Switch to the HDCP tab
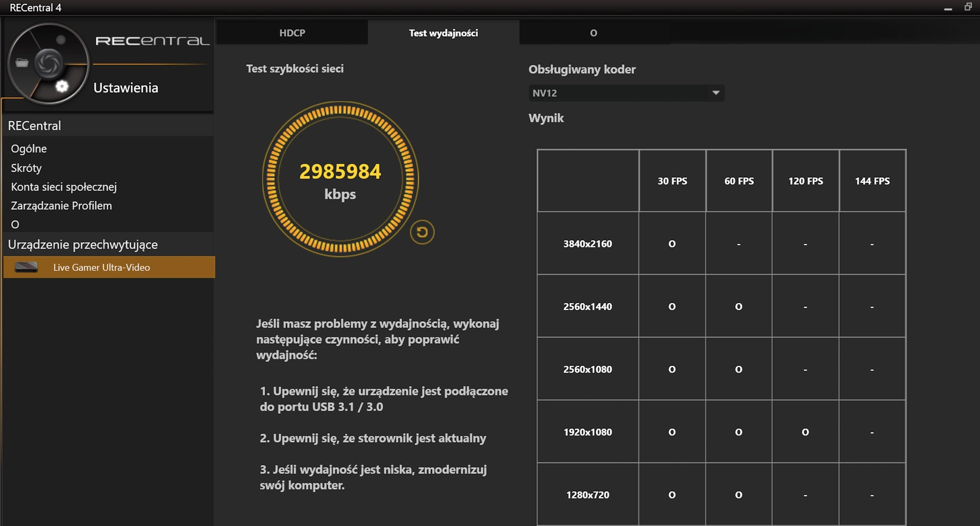The image size is (980, 526). [x=292, y=33]
